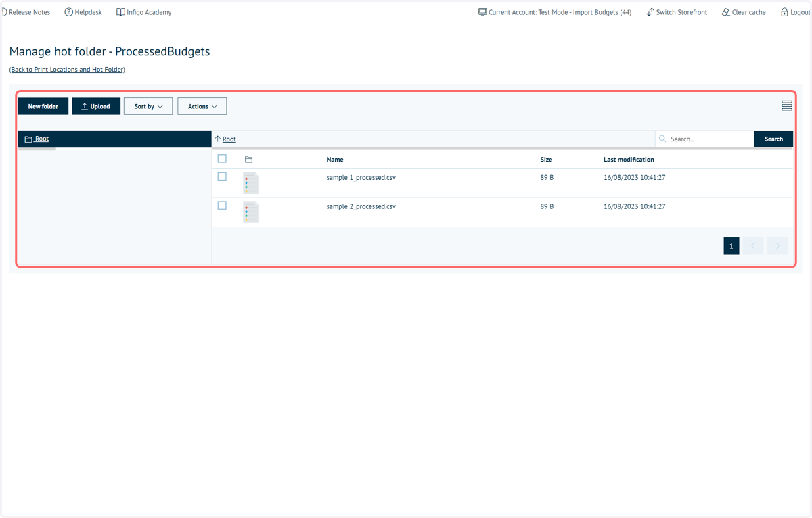
Task: Click the Switch Storefront arrows icon
Action: [x=650, y=12]
